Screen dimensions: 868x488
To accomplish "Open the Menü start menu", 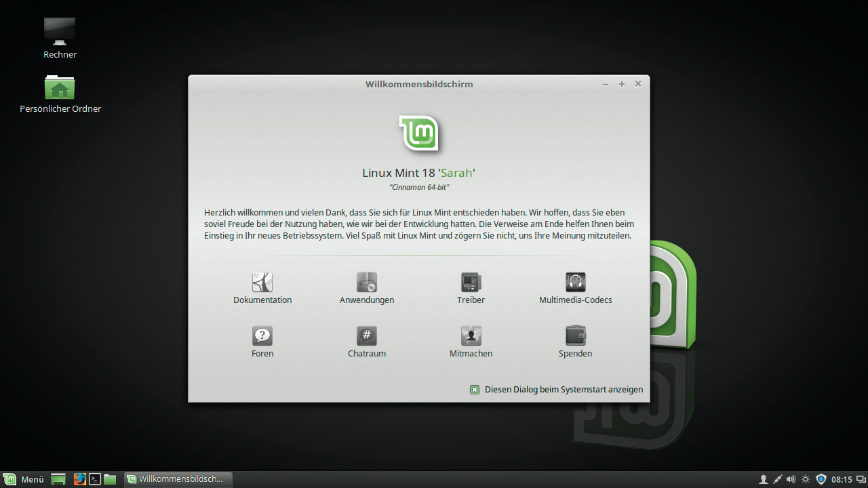I will tap(24, 479).
